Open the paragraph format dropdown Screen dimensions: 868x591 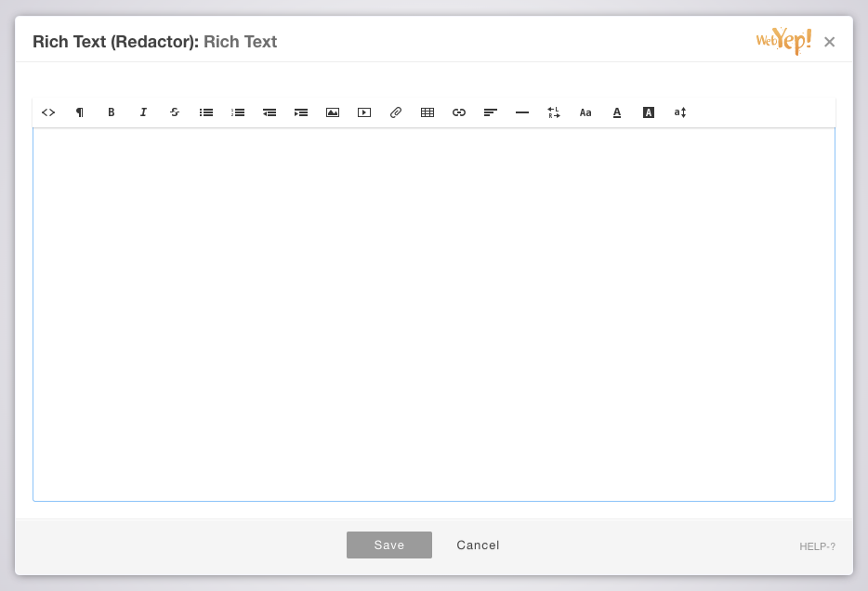pos(79,112)
